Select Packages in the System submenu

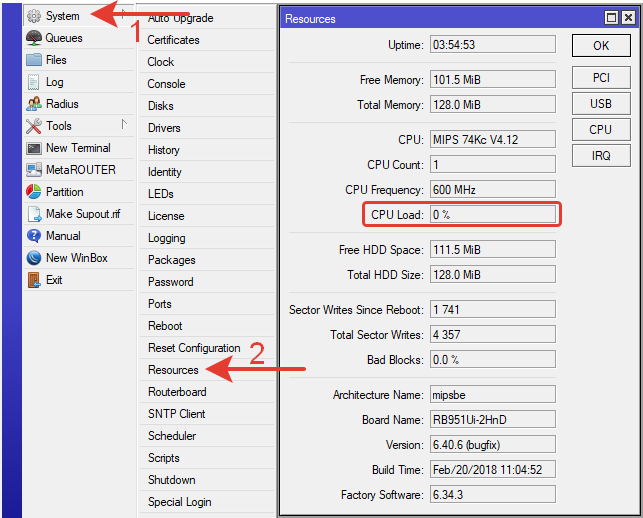pyautogui.click(x=207, y=260)
